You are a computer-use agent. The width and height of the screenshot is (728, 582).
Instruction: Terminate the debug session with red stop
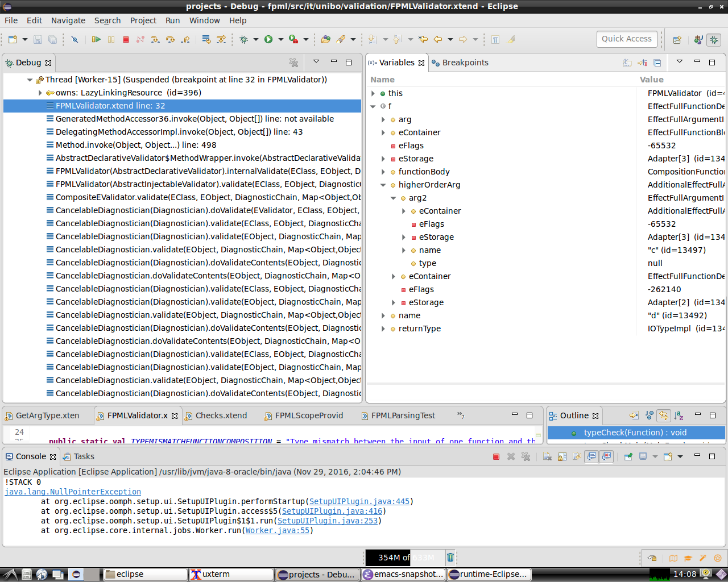(126, 39)
